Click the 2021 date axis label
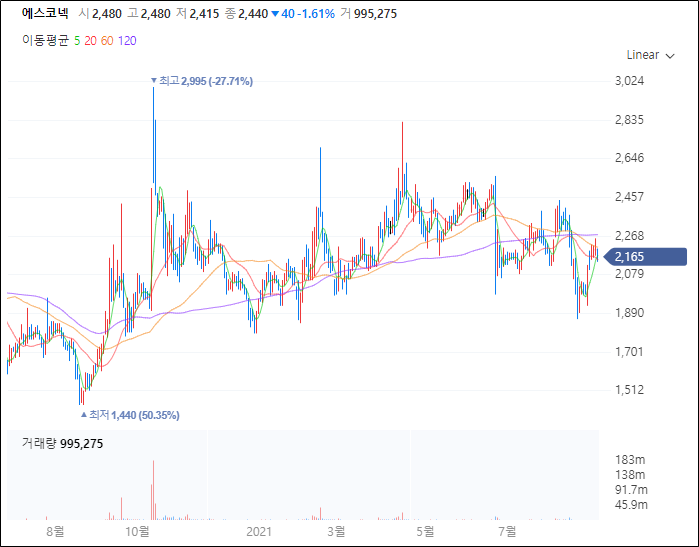Viewport: 699px width, 547px height. click(259, 531)
